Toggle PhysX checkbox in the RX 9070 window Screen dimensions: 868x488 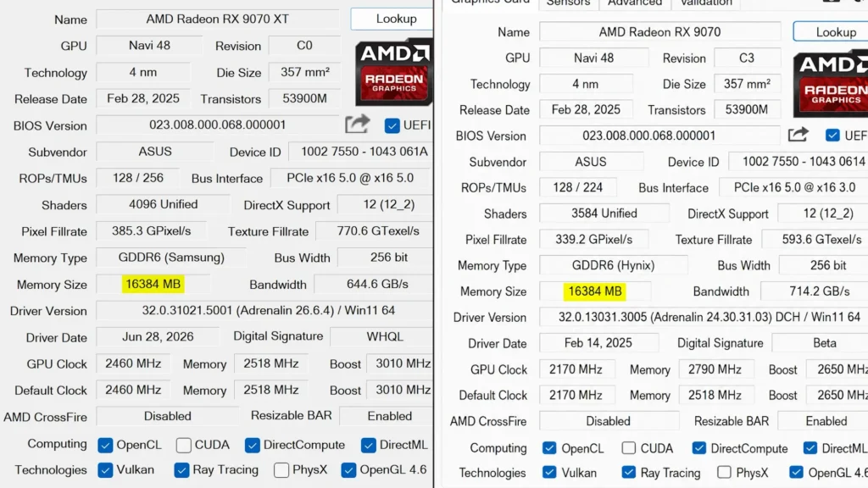click(x=724, y=473)
